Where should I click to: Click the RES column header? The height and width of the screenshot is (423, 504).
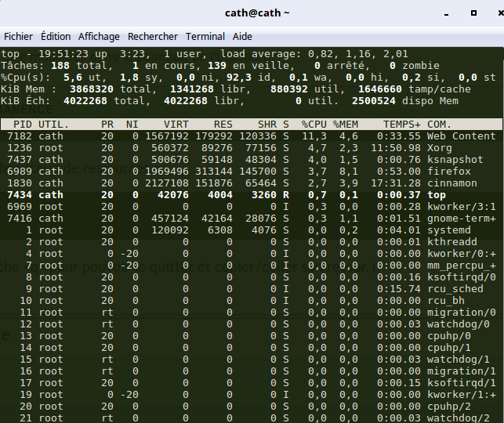223,125
